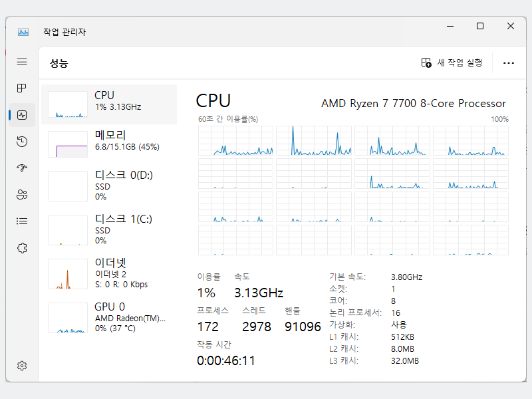Viewport: 532px width, 399px height.
Task: Click the 91096 handle count value
Action: [x=303, y=327]
